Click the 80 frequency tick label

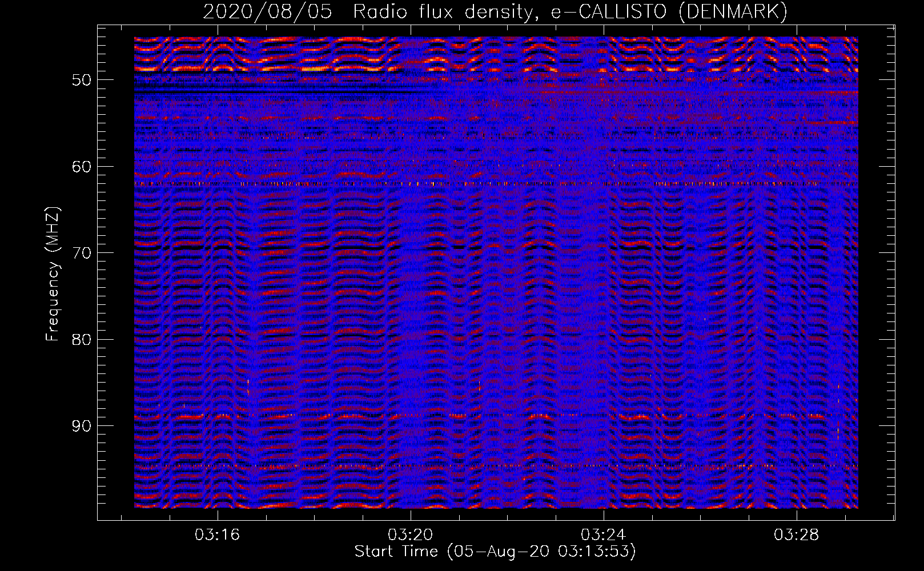(81, 340)
